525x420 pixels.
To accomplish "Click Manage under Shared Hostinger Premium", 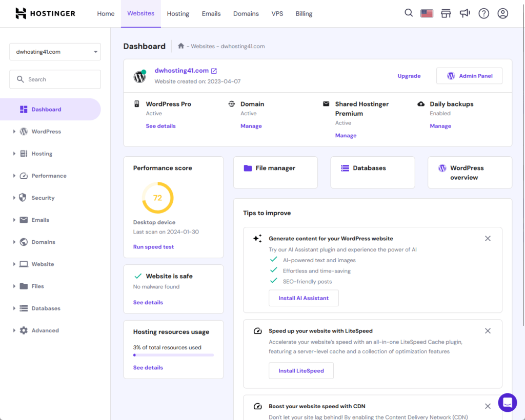I will [346, 135].
